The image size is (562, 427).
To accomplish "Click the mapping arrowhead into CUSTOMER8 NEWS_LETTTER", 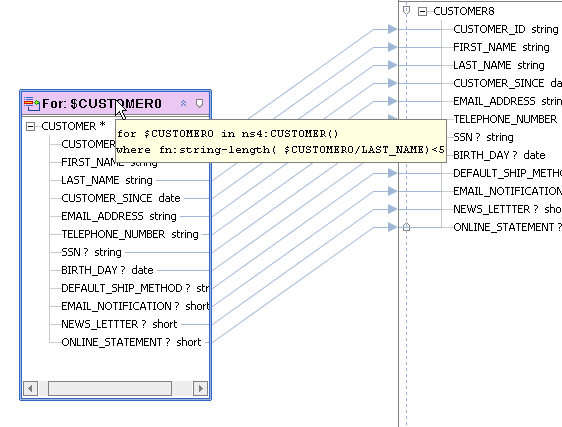I will (x=392, y=209).
